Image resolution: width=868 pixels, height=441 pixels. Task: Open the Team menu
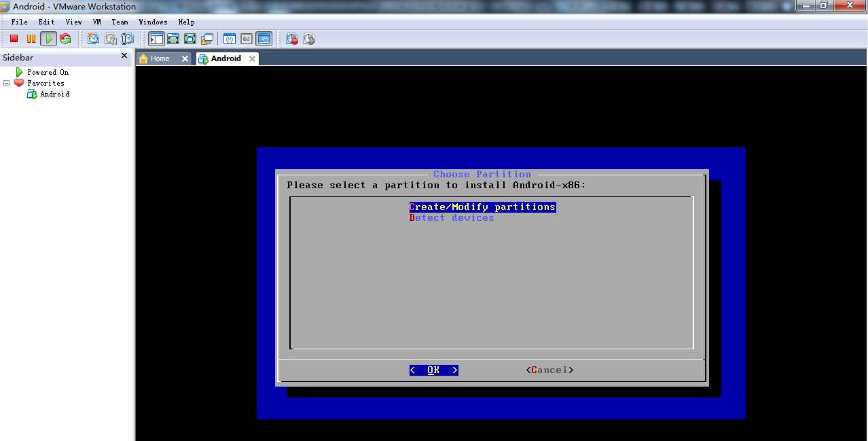coord(120,22)
